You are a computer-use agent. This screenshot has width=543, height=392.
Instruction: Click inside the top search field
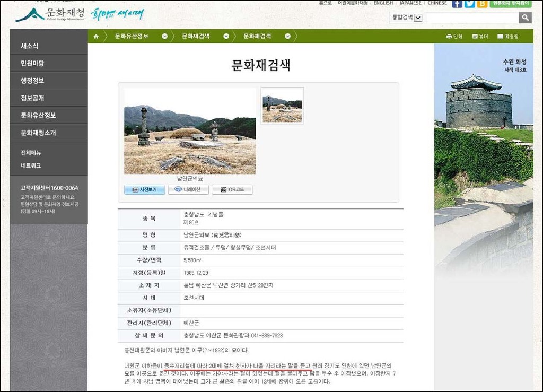point(472,18)
